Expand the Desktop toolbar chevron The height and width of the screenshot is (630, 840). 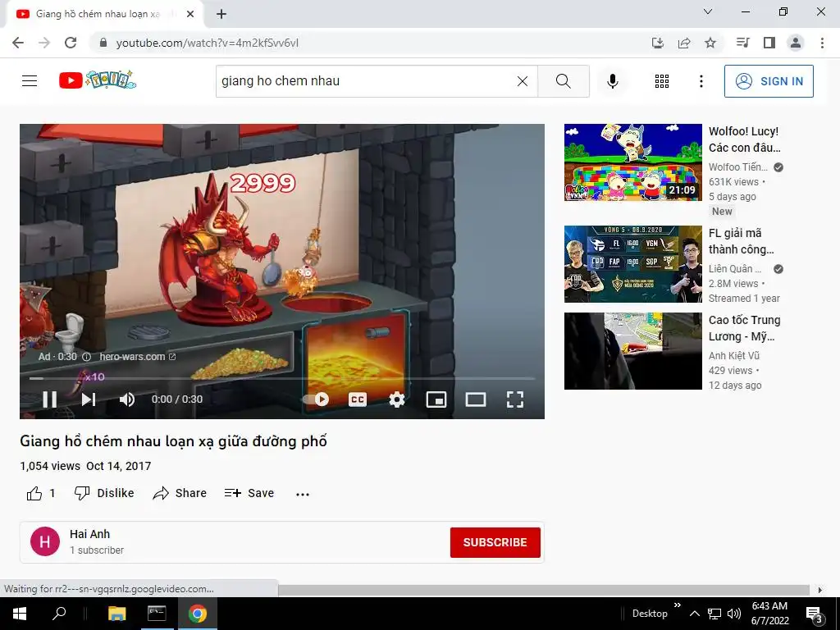coord(677,605)
